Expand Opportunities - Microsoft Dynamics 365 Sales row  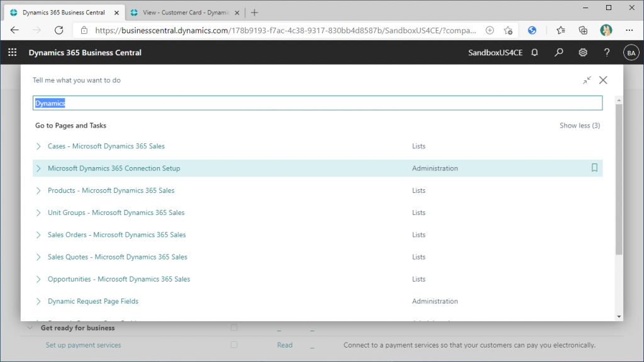pyautogui.click(x=38, y=279)
